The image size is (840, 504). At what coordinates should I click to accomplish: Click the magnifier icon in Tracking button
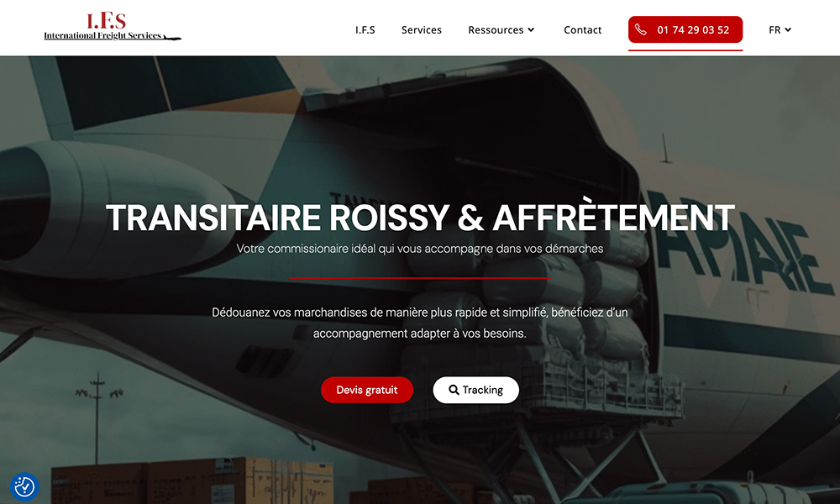454,390
